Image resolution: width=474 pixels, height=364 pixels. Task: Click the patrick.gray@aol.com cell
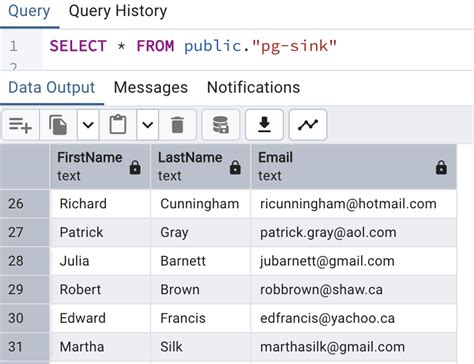click(x=353, y=232)
